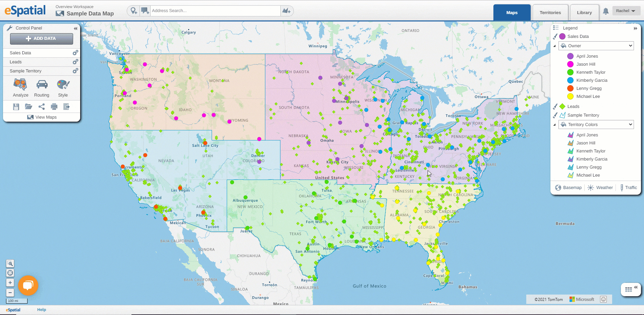Open Sales Data layer settings gears
This screenshot has width=644, height=315.
click(75, 53)
